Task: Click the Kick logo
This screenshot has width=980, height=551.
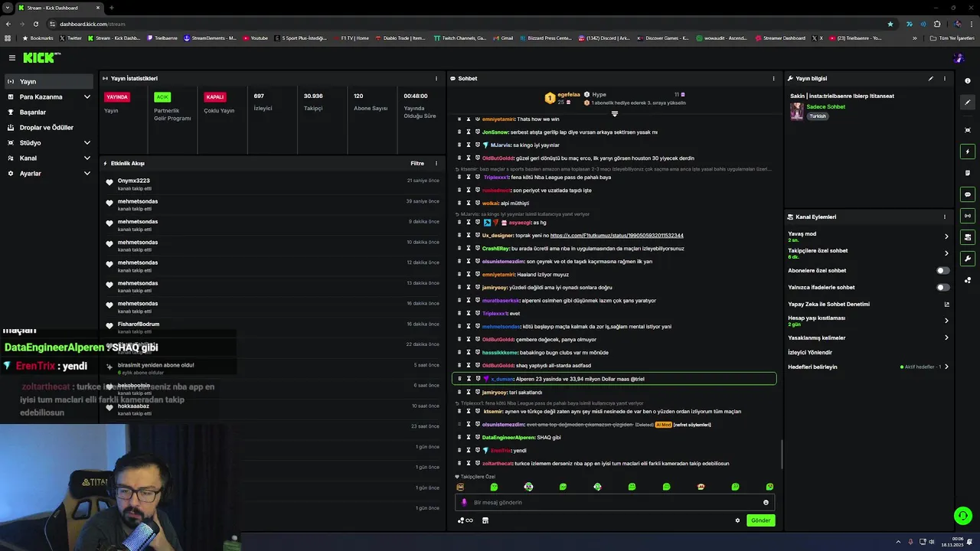Action: click(41, 57)
